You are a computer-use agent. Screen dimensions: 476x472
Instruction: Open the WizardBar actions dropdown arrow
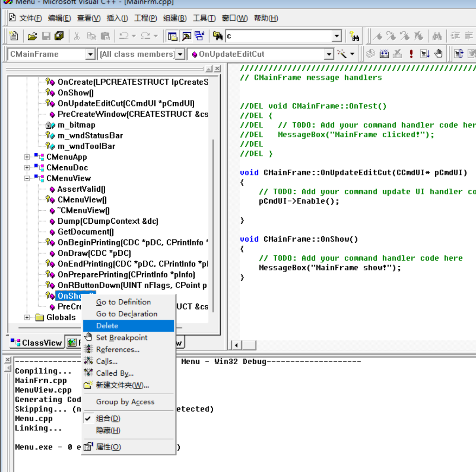coord(352,54)
